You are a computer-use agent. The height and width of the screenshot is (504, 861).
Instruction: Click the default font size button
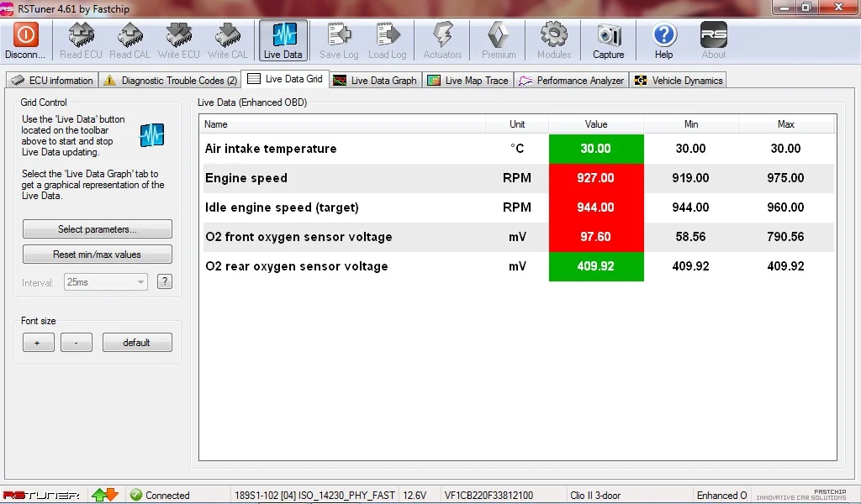137,343
